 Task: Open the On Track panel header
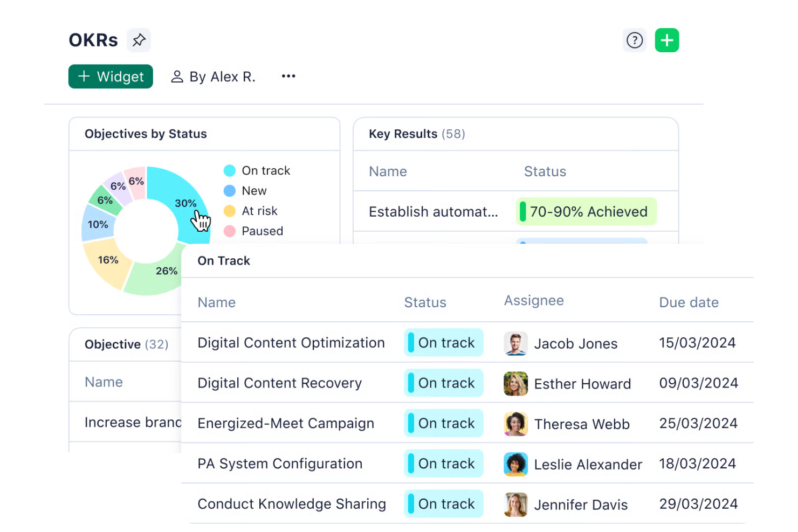click(223, 261)
